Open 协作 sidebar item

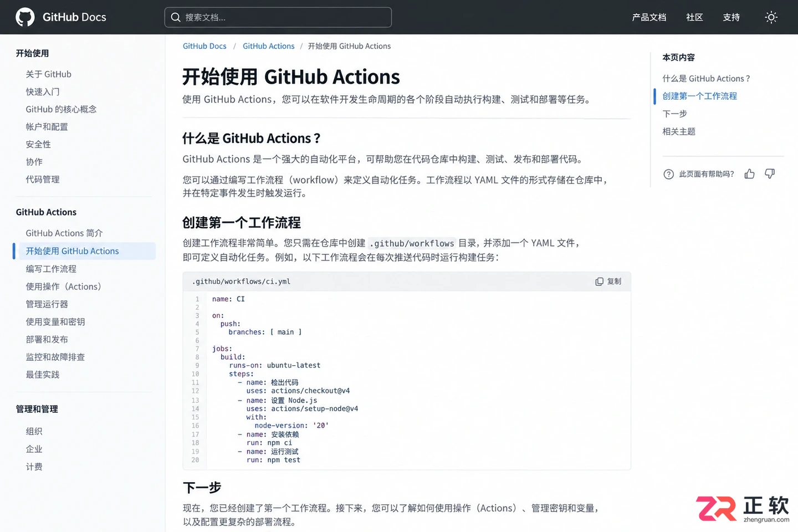(x=34, y=162)
